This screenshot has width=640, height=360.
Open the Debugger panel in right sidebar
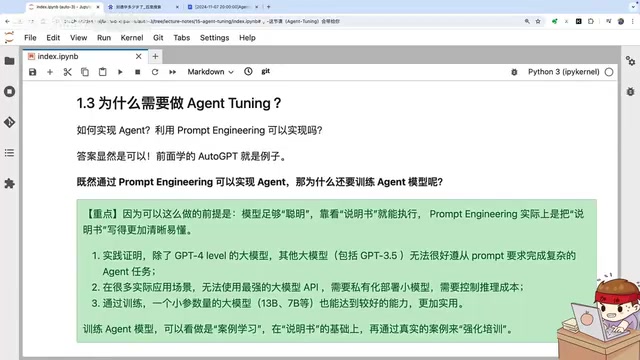631,91
